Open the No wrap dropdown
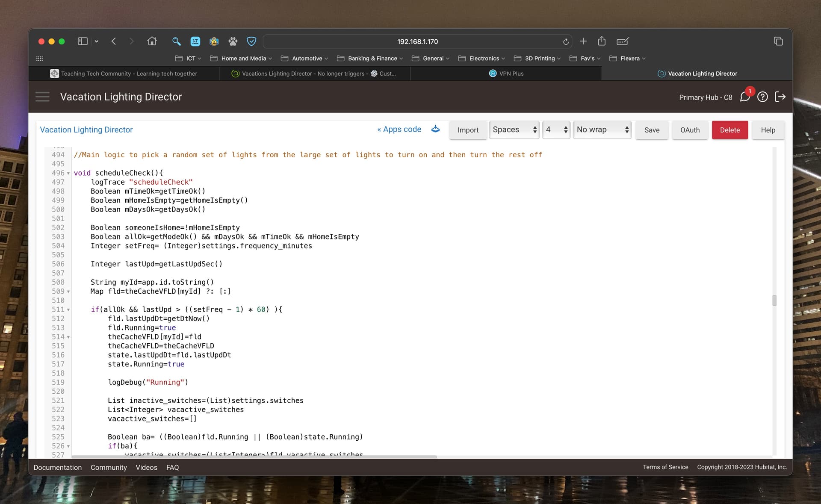The image size is (821, 504). [602, 130]
